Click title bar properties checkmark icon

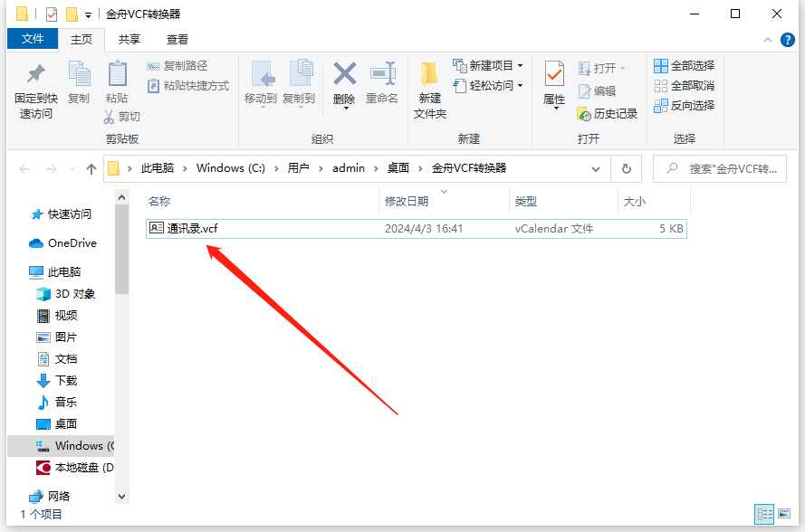52,14
